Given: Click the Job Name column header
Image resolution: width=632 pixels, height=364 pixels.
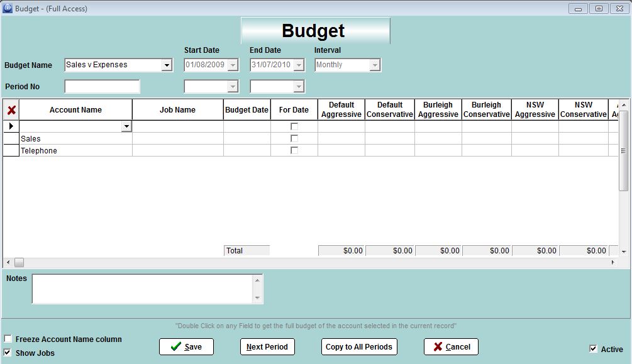Looking at the screenshot, I should 177,110.
